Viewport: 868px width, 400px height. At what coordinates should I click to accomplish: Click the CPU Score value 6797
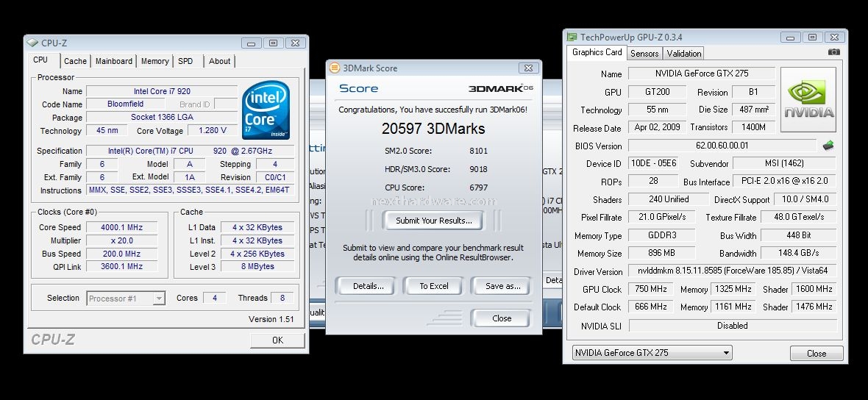(478, 187)
